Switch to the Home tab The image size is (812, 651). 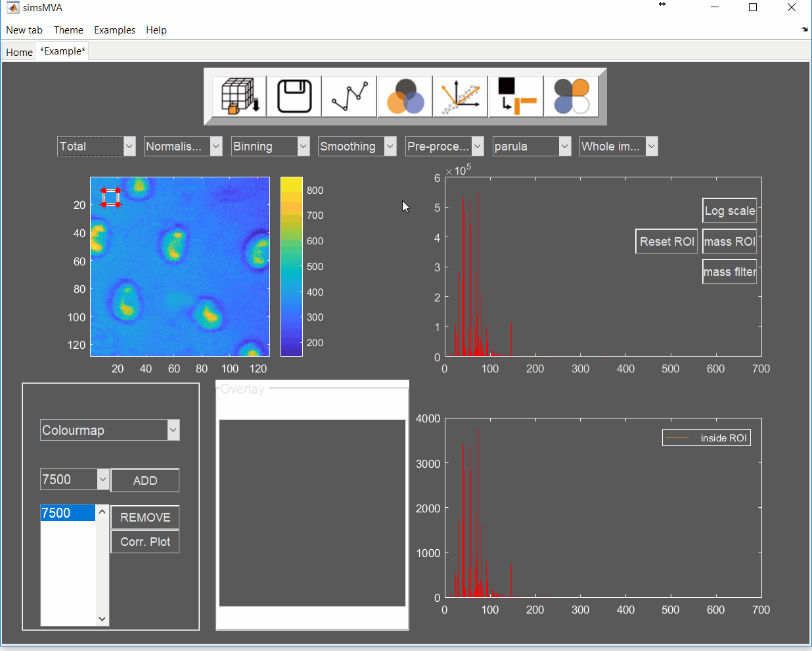[19, 52]
